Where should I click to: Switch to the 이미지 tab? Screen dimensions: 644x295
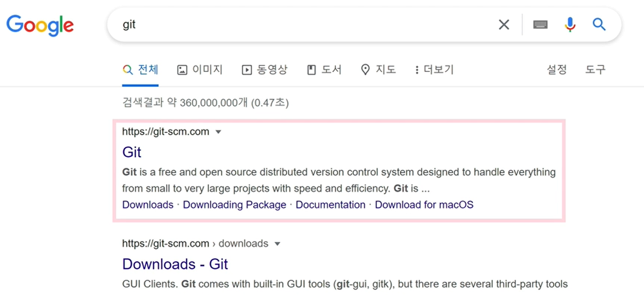coord(200,69)
